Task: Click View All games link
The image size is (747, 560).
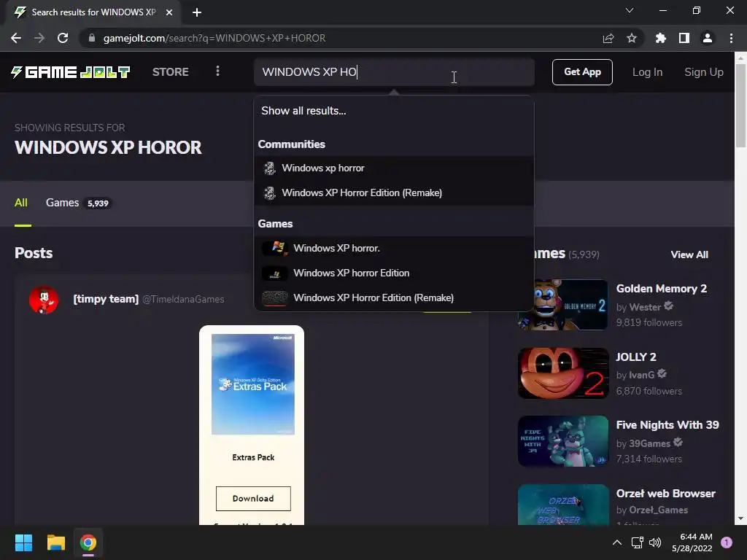Action: (689, 254)
